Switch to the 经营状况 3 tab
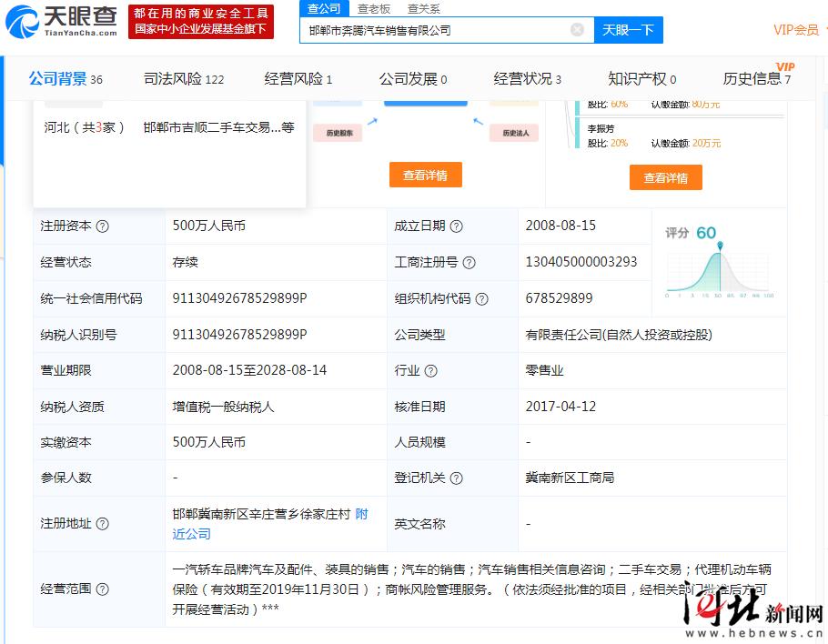This screenshot has width=828, height=644. point(528,79)
